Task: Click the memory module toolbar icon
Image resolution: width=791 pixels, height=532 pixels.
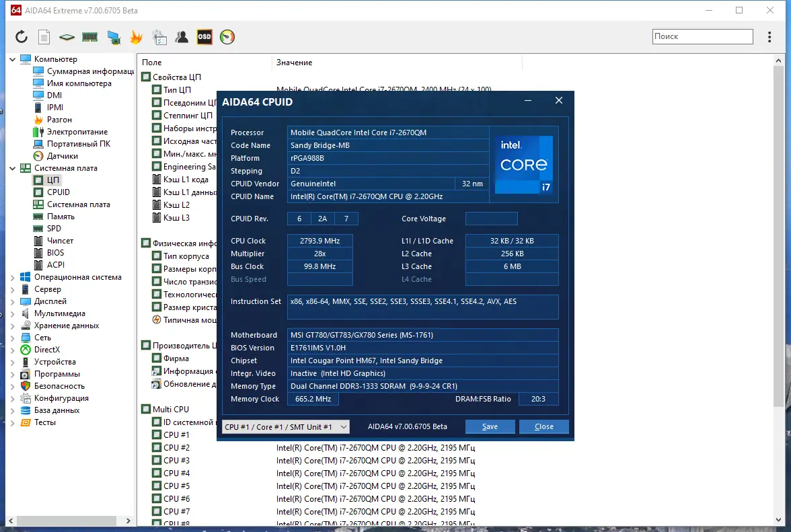Action: [x=90, y=37]
